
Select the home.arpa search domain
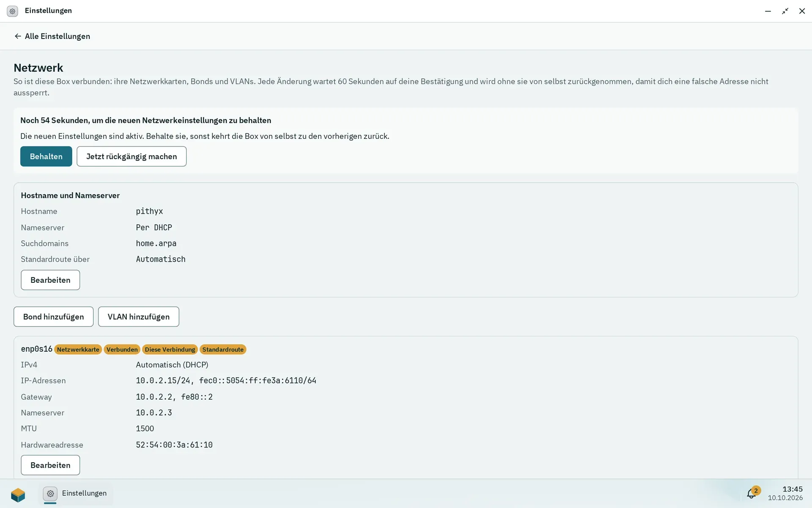pos(156,243)
